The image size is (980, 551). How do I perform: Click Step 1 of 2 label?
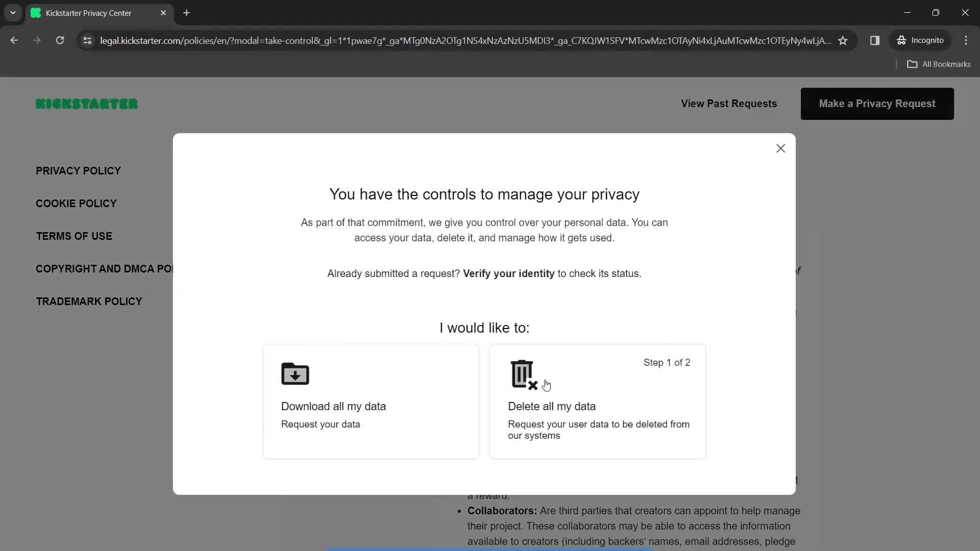pos(667,363)
